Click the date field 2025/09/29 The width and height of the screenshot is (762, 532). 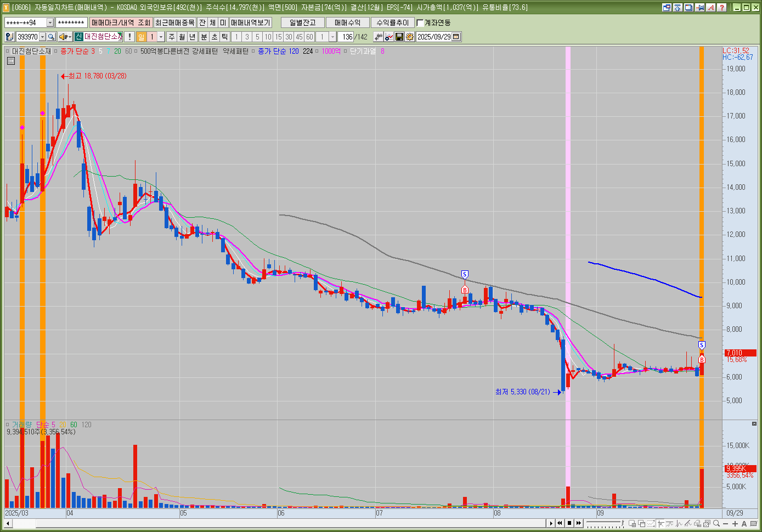pyautogui.click(x=434, y=37)
